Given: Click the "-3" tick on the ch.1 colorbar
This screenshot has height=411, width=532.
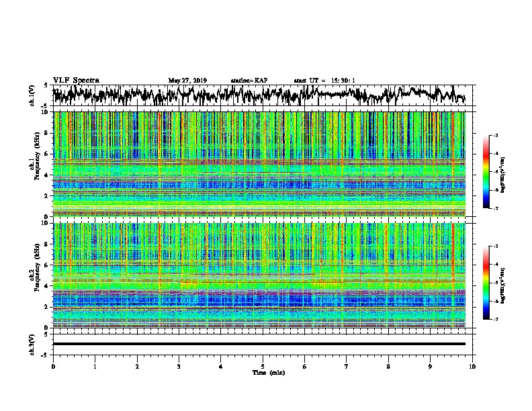Looking at the screenshot, I should pyautogui.click(x=496, y=135).
